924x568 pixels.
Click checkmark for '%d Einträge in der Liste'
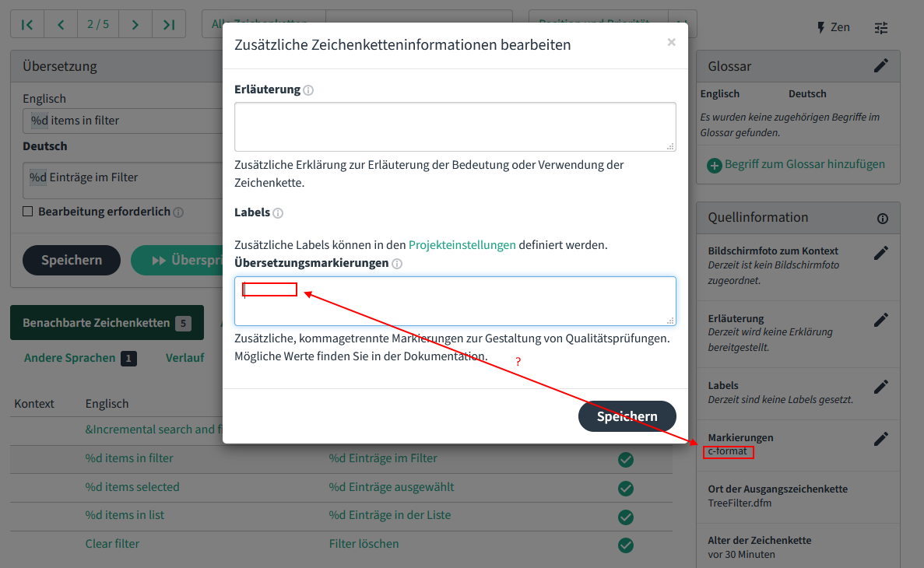(626, 517)
